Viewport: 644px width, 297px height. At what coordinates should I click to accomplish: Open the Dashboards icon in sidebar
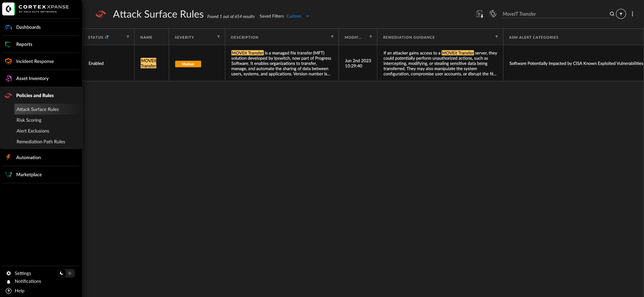coord(8,27)
